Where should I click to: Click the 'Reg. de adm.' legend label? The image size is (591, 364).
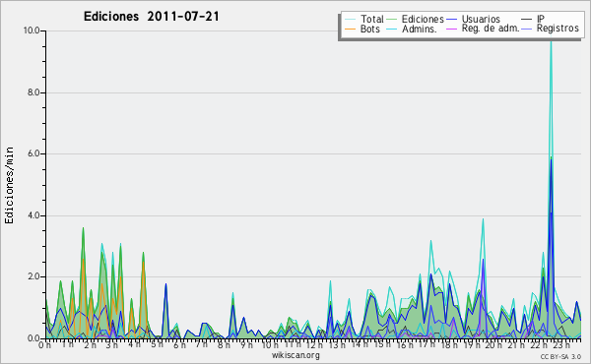(491, 29)
